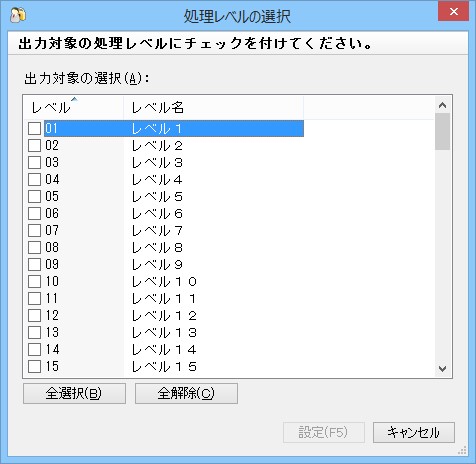Check the box for level 01

(x=34, y=128)
